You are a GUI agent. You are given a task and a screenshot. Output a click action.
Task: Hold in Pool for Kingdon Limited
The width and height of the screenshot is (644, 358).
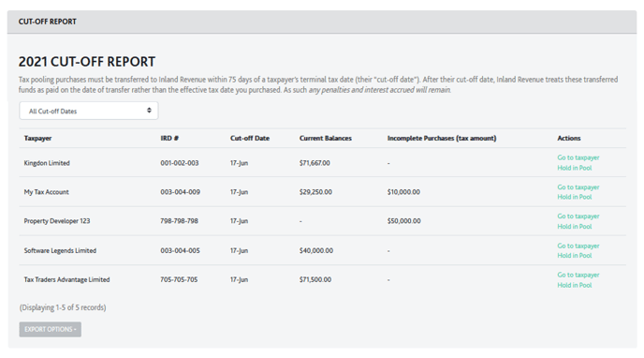(574, 168)
